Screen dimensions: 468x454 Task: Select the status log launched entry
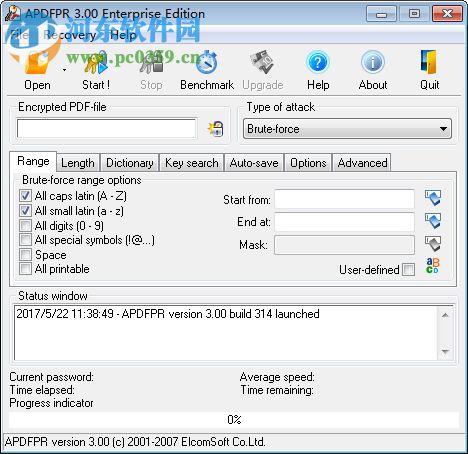[x=168, y=314]
